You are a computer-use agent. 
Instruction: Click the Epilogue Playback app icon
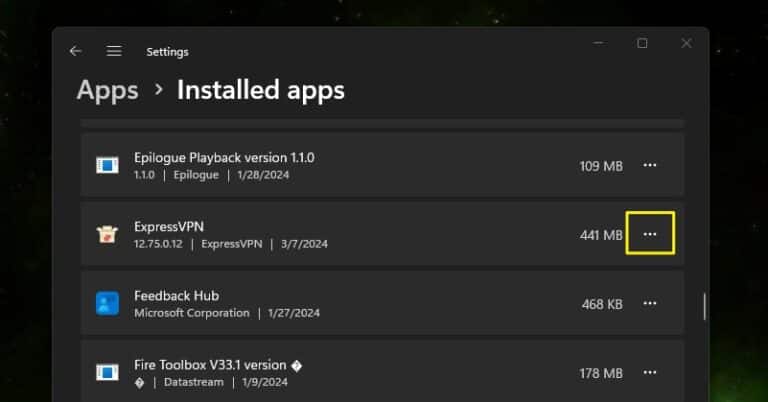(x=107, y=165)
